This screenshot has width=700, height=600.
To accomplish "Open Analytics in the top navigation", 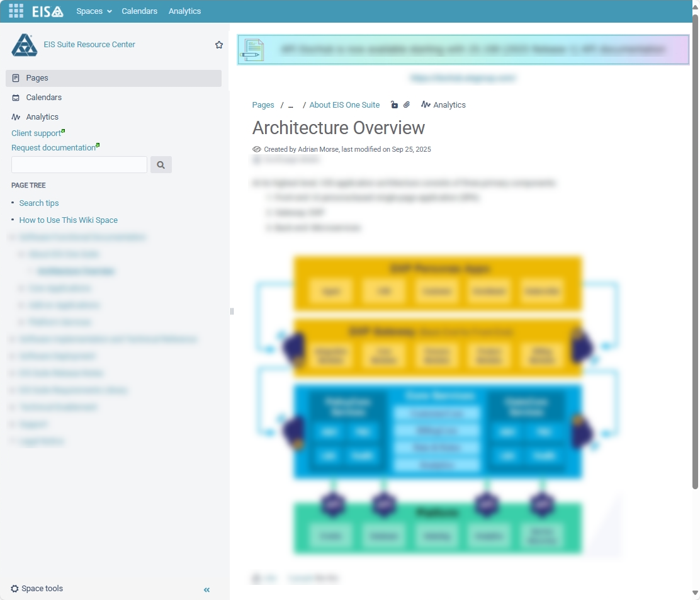I will point(184,11).
